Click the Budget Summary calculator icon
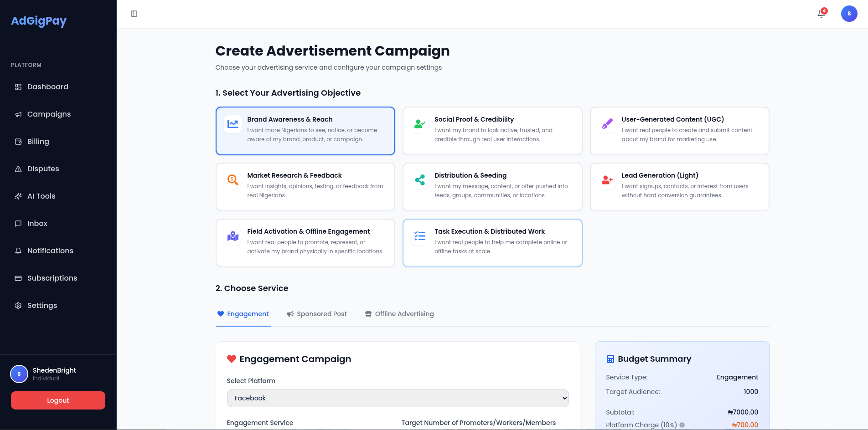Screen dimensions: 868x430 [x=610, y=359]
